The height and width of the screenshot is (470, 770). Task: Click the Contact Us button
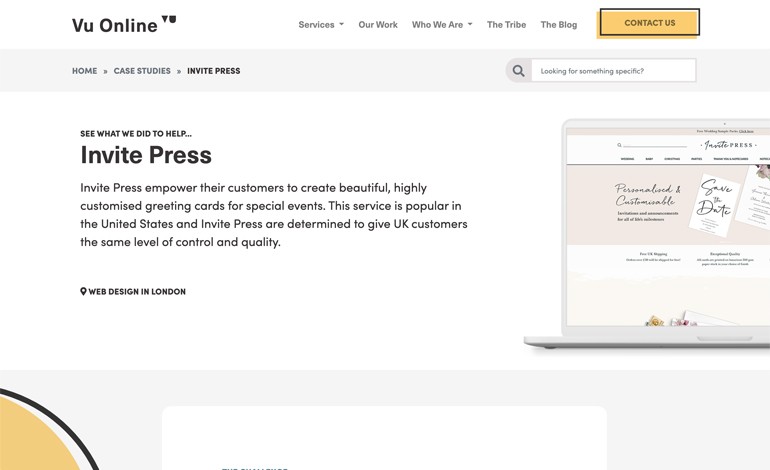(649, 23)
